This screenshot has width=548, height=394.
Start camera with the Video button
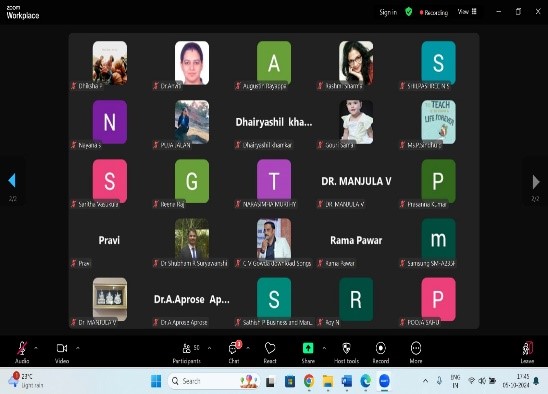click(x=62, y=352)
